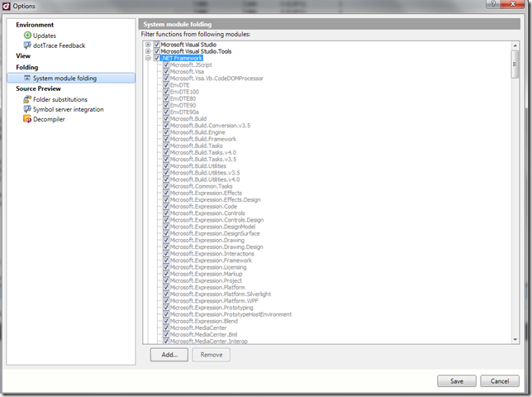Image resolution: width=532 pixels, height=397 pixels.
Task: Select Microsoft.Build.Utilities.v3.5 row
Action: click(205, 173)
